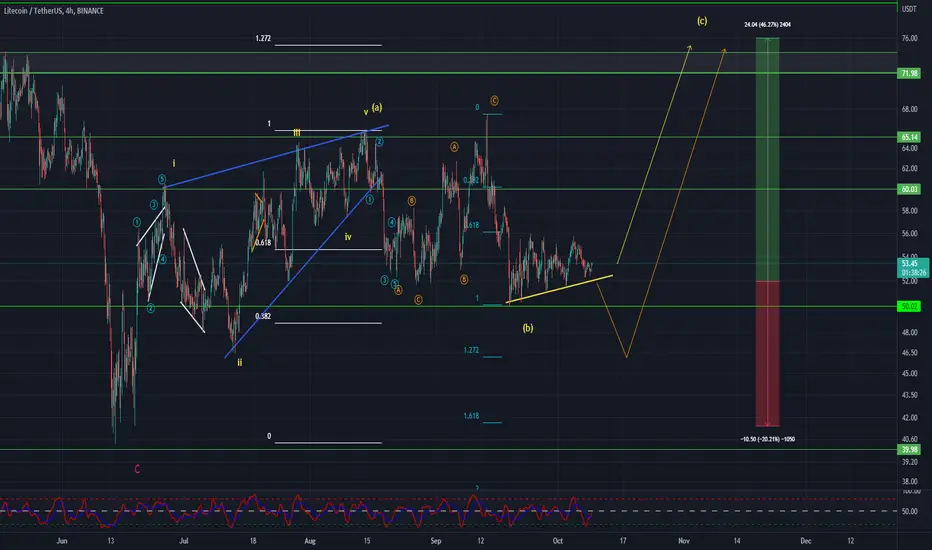This screenshot has width=932, height=550.
Task: Click the 17 date on time axis
Action: (x=623, y=540)
